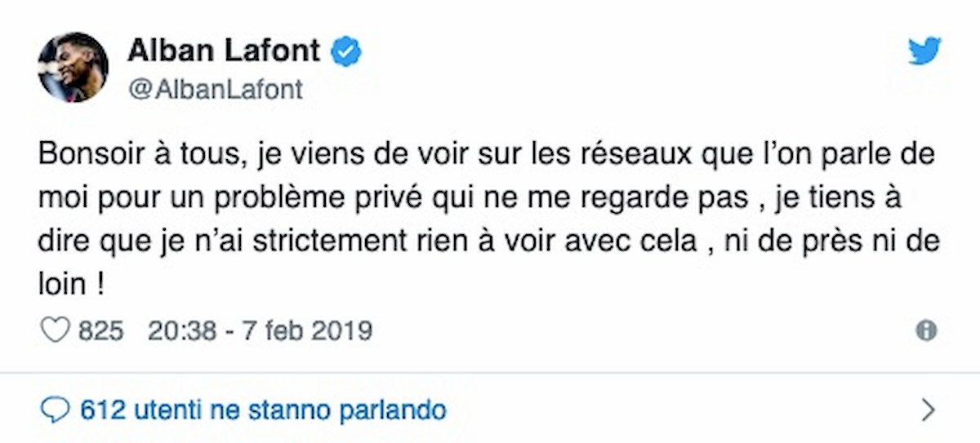
Task: Like the tweet with the heart icon
Action: coord(55,330)
